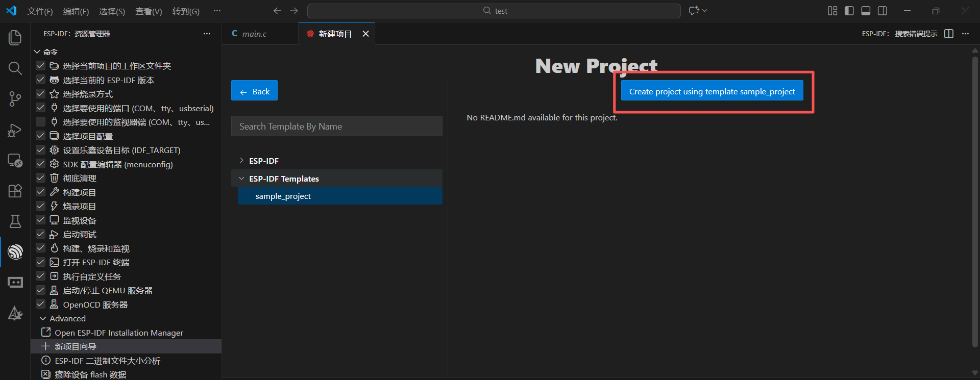Select 启动/停止 QEMU 服务器 command
The width and height of the screenshot is (980, 380).
tap(108, 290)
